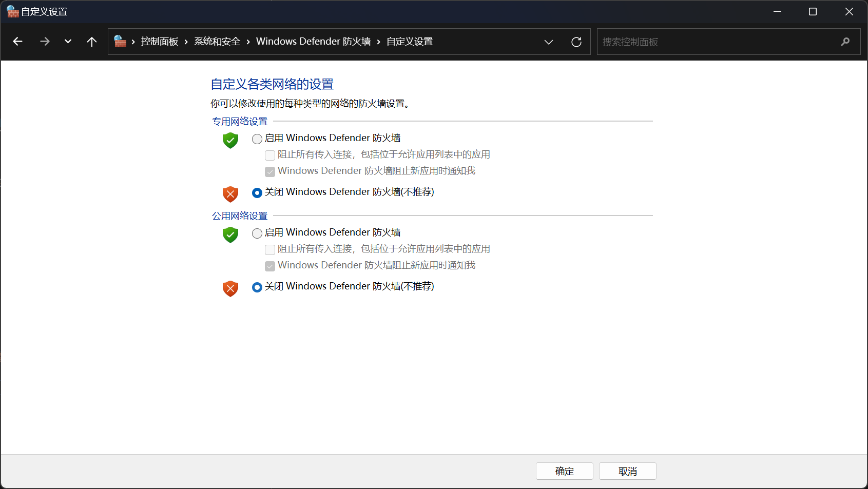This screenshot has height=489, width=868.
Task: Cancel changes with 取消 button
Action: (628, 471)
